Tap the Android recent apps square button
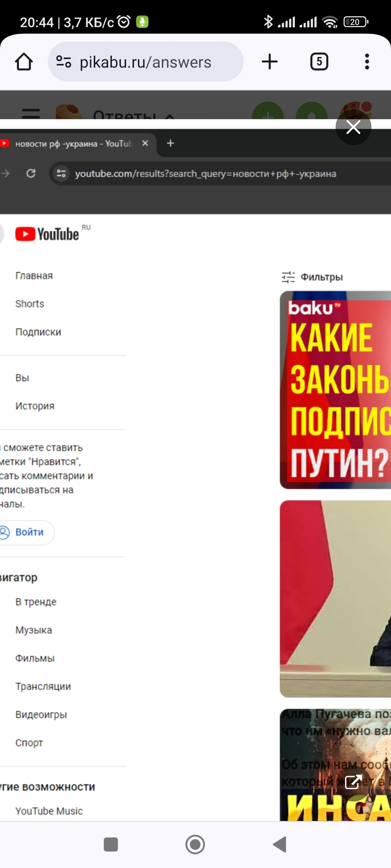Screen dimensions: 391x868 111,844
